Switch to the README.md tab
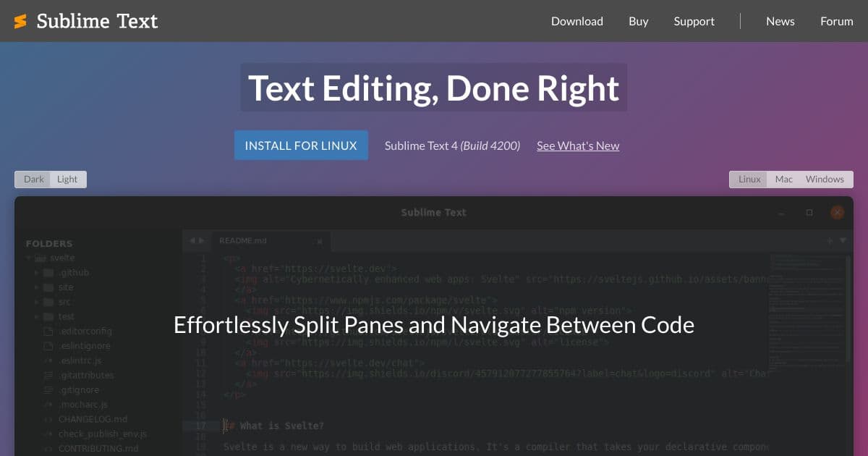 coord(242,240)
